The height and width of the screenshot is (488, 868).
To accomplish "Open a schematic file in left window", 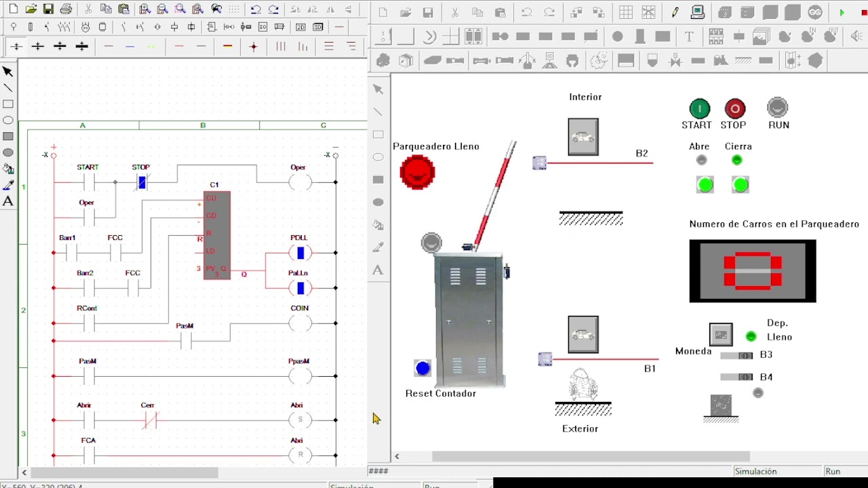I will pyautogui.click(x=31, y=9).
